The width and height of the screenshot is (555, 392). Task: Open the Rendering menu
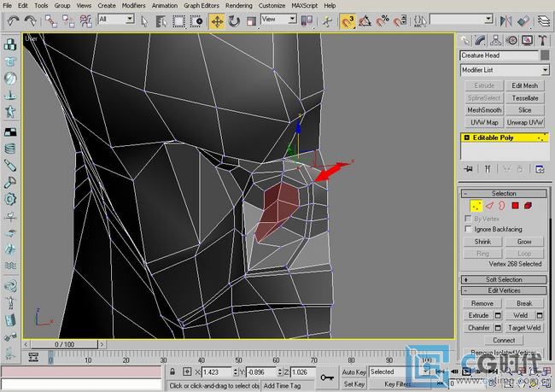tap(239, 6)
